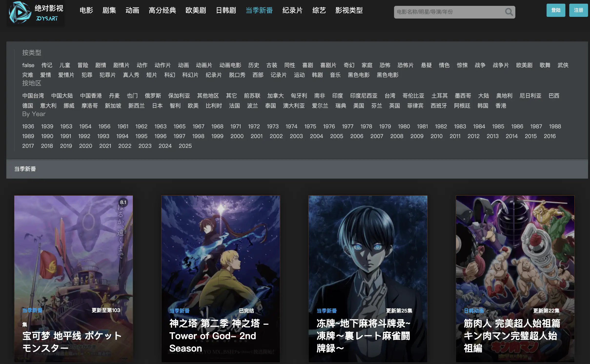Select the 当季新番 nav item
This screenshot has height=364, width=590.
[x=259, y=10]
